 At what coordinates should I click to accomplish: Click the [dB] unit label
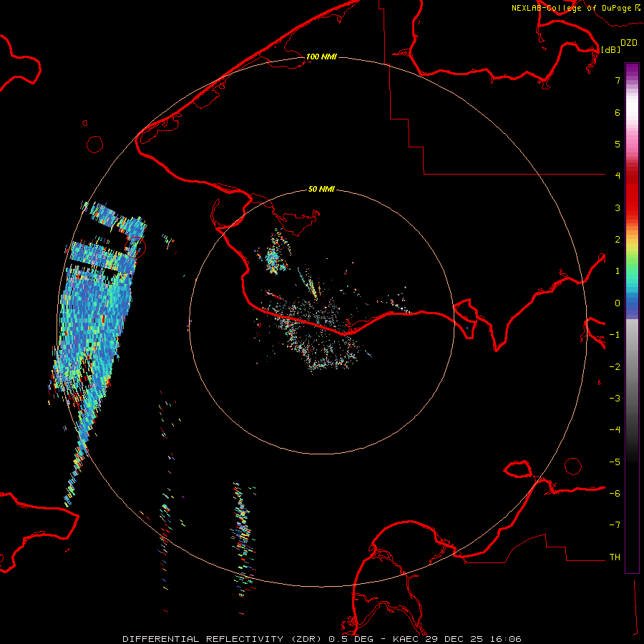610,50
